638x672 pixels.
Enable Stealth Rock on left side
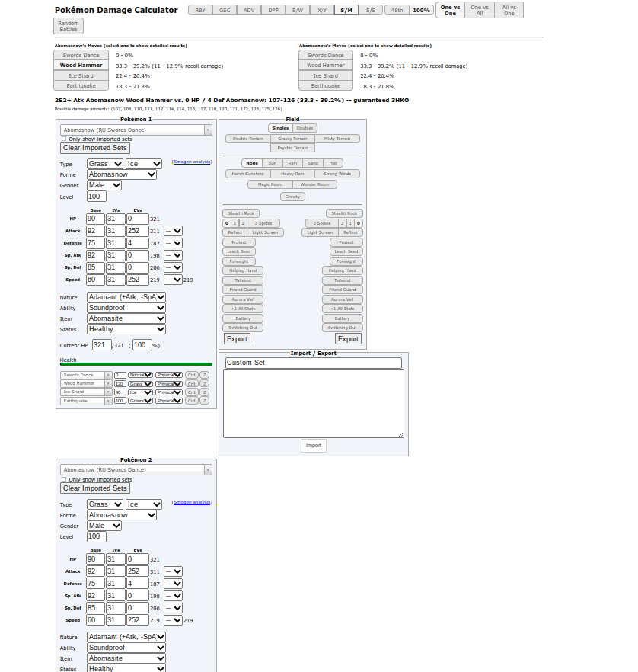241,213
